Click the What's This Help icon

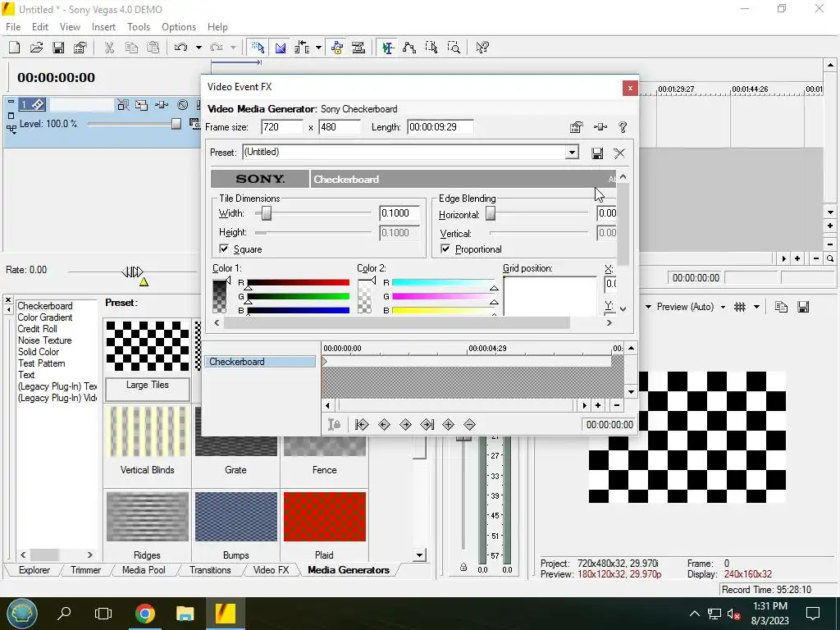[482, 48]
